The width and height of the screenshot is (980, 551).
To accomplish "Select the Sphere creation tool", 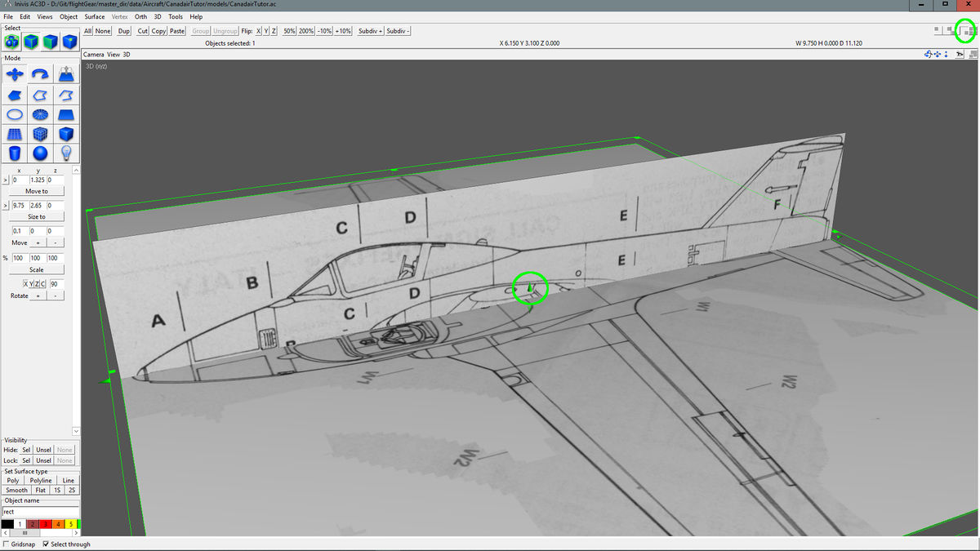I will (x=41, y=153).
